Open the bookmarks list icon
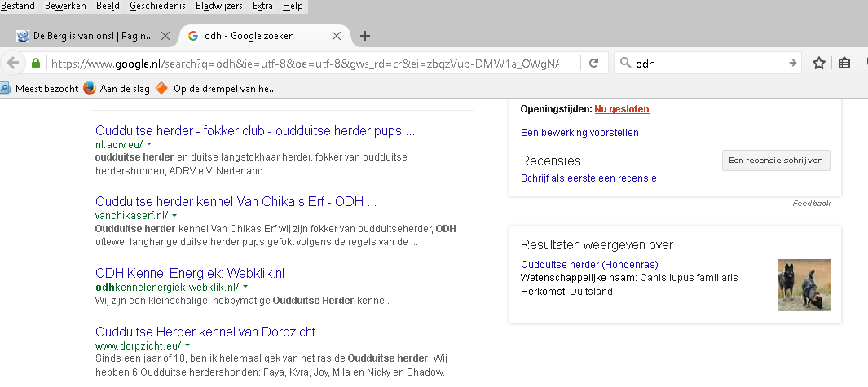The image size is (868, 387). [844, 63]
